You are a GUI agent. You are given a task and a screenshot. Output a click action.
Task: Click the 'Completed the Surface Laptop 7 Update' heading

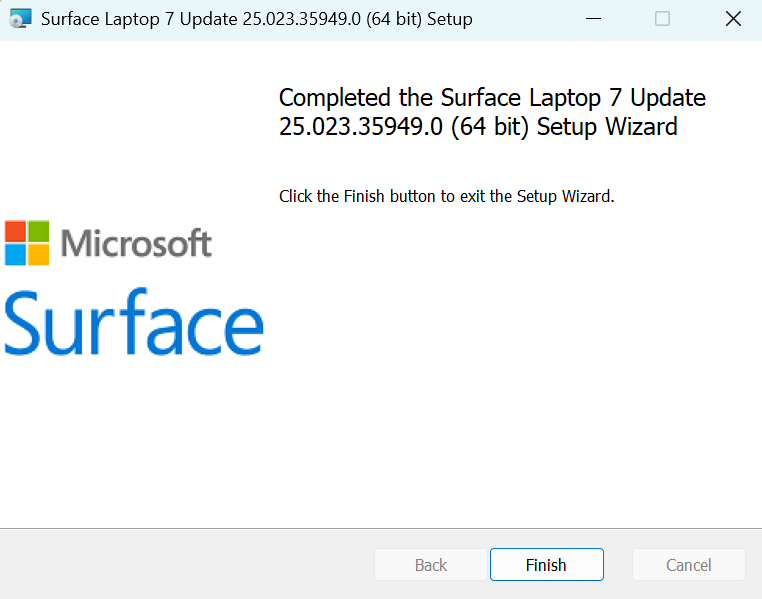point(492,112)
